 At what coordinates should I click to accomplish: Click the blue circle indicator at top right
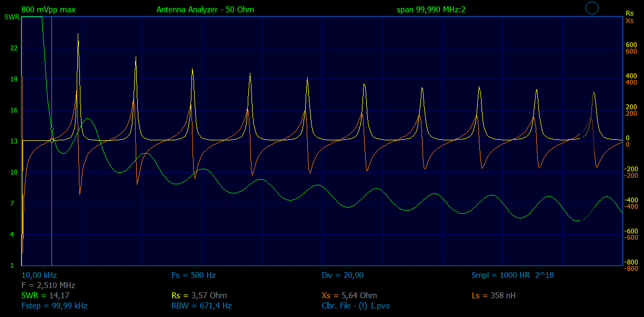[592, 8]
